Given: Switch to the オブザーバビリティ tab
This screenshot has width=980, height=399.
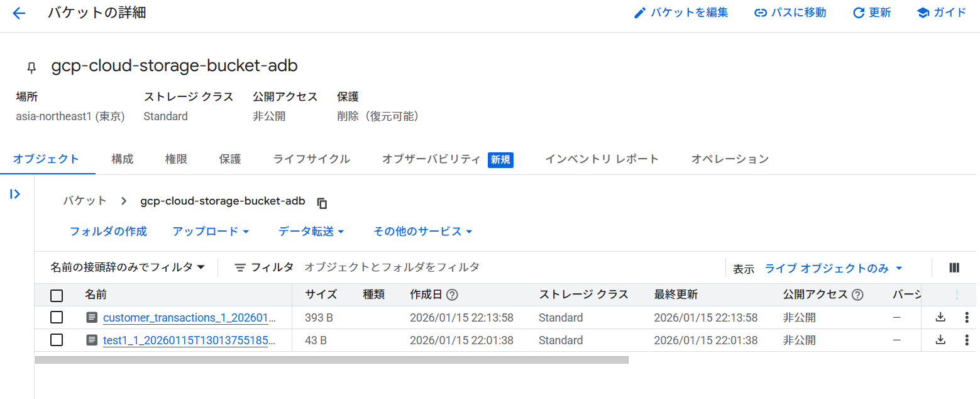Looking at the screenshot, I should 448,159.
